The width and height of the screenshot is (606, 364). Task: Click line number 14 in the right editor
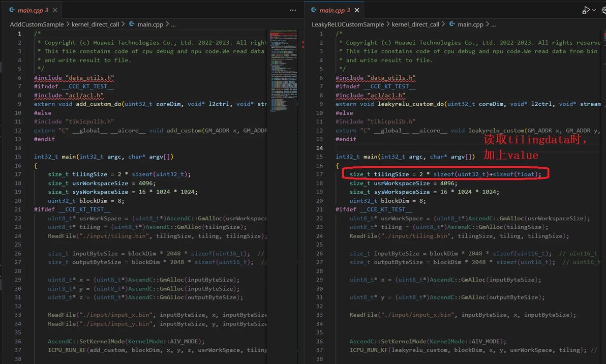point(319,148)
